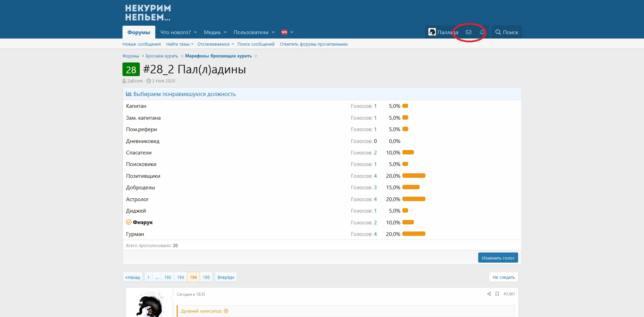Viewport: 644px width, 317px height.
Task: Click the green checkmark beside Физрук
Action: click(x=128, y=222)
